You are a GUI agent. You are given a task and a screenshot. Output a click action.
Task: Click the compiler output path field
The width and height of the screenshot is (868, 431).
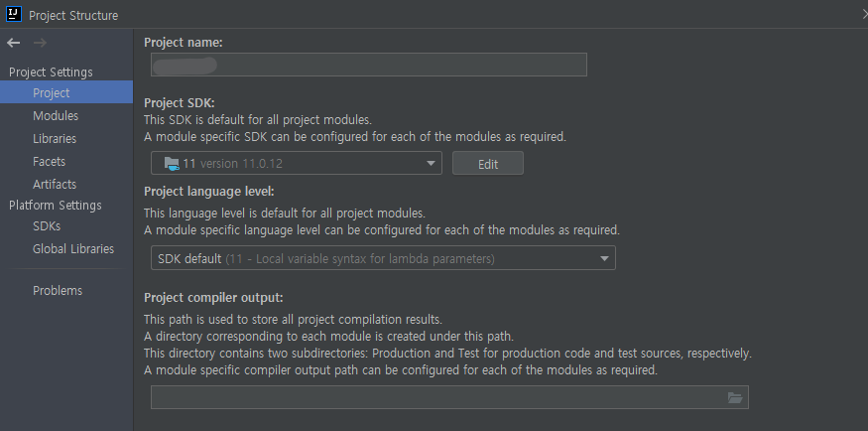pos(436,397)
